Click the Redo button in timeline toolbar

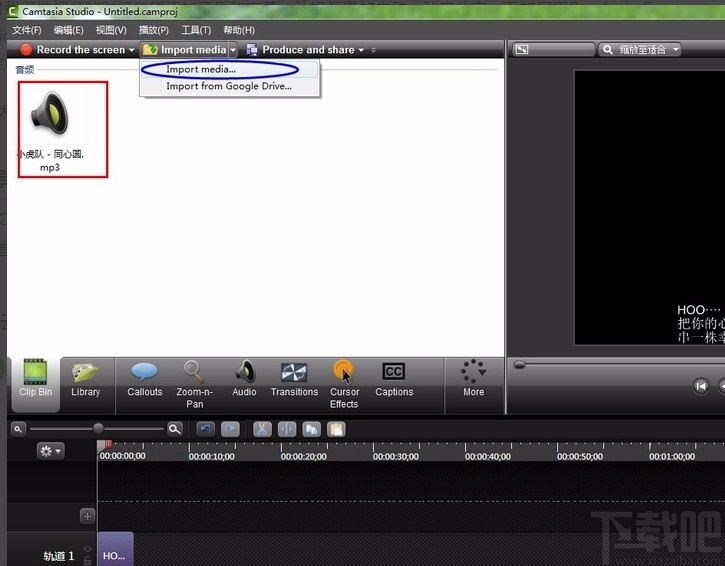[x=230, y=429]
